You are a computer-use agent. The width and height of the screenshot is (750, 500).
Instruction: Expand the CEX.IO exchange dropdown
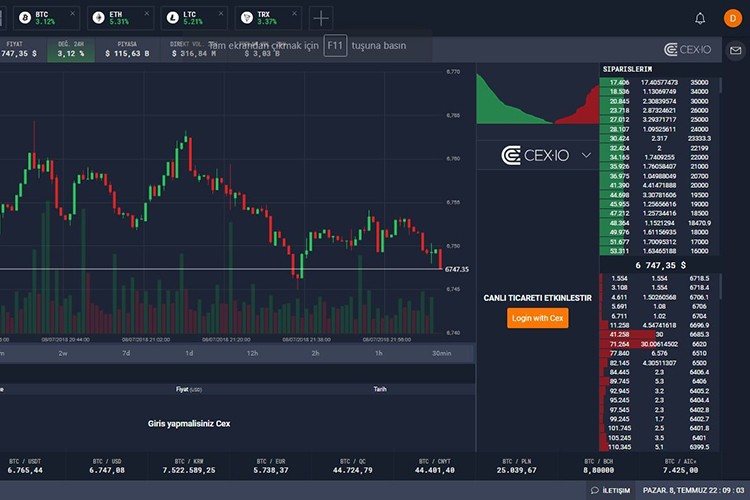(x=585, y=155)
